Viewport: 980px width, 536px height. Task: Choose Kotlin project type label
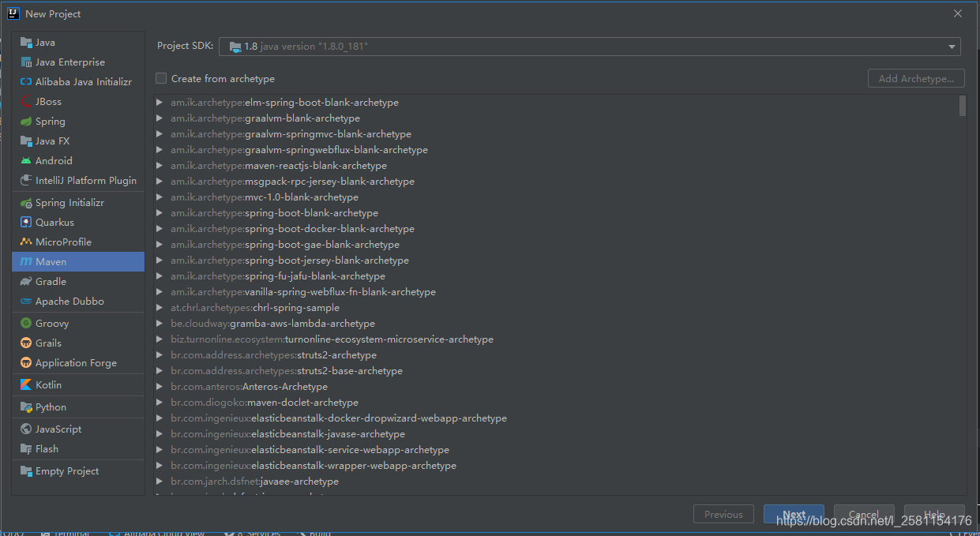pyautogui.click(x=48, y=385)
